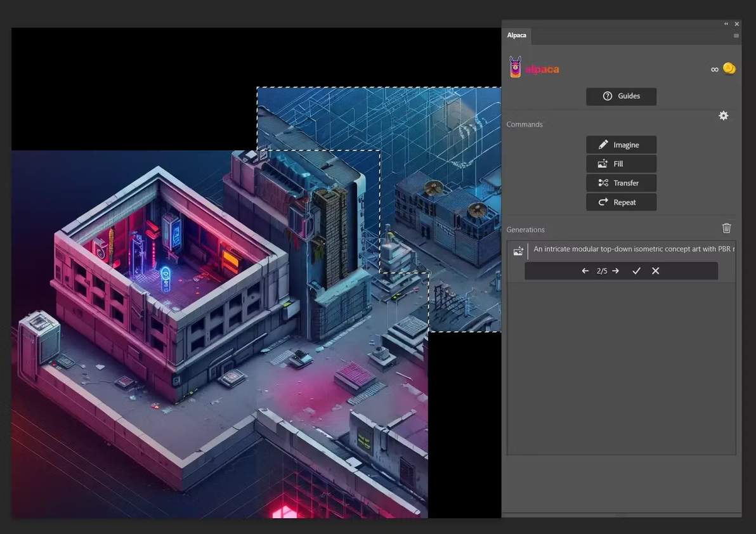Switch to the Alpaca panel tab
This screenshot has width=756, height=534.
516,36
